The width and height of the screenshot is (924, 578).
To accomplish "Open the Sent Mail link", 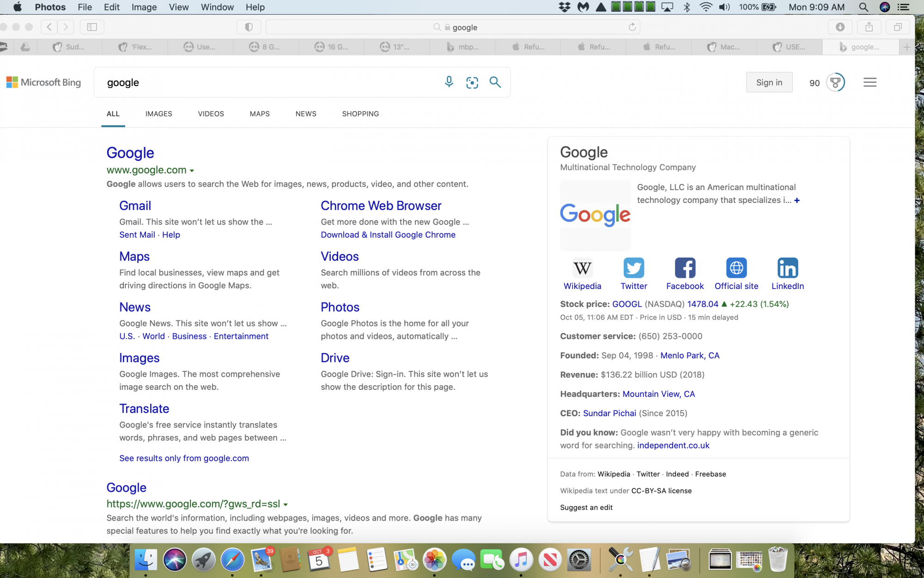I will 137,234.
